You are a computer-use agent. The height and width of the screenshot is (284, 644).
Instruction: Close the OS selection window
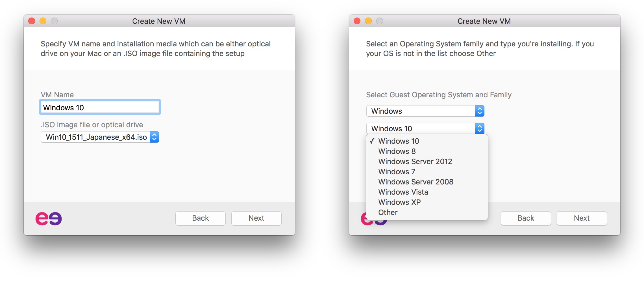[x=357, y=21]
